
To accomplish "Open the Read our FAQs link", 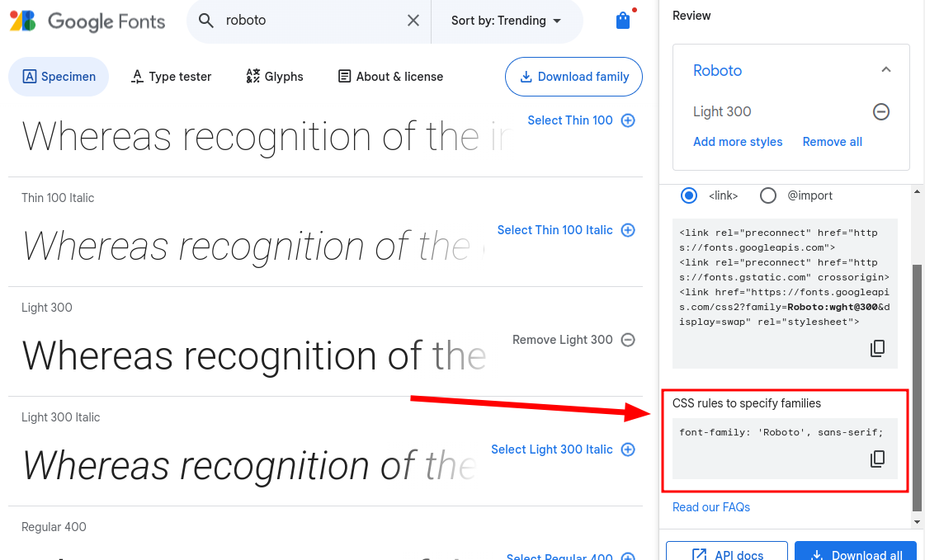I will point(711,507).
